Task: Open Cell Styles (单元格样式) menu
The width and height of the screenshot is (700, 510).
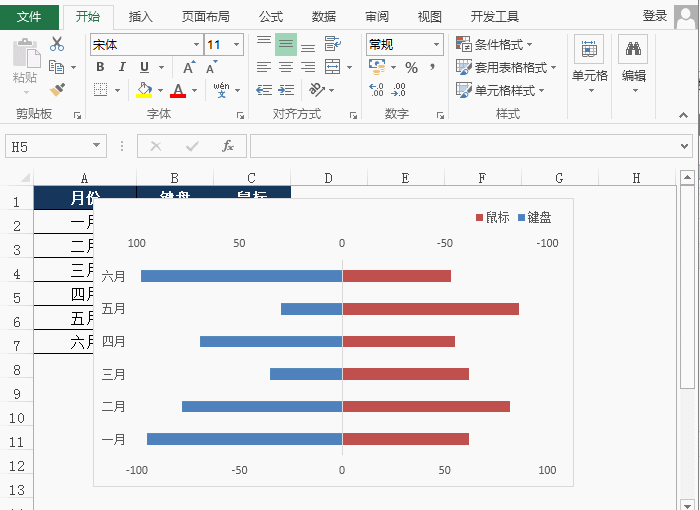Action: [500, 90]
